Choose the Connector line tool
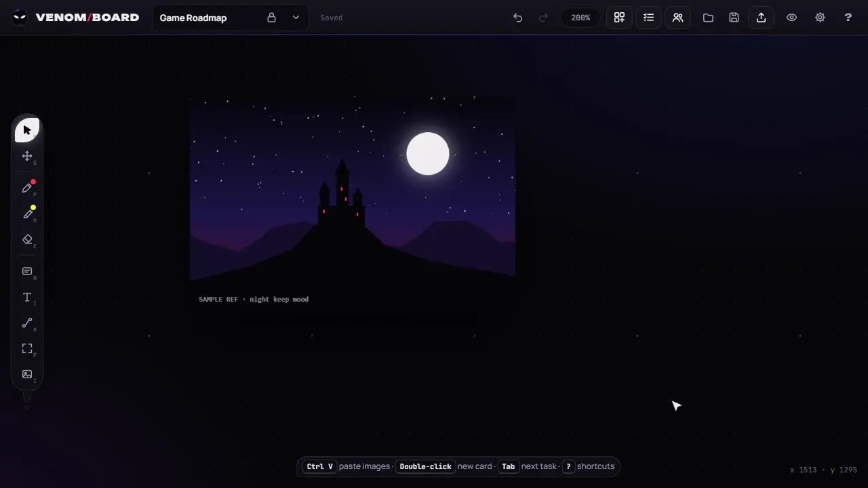This screenshot has height=488, width=868. coord(27,323)
